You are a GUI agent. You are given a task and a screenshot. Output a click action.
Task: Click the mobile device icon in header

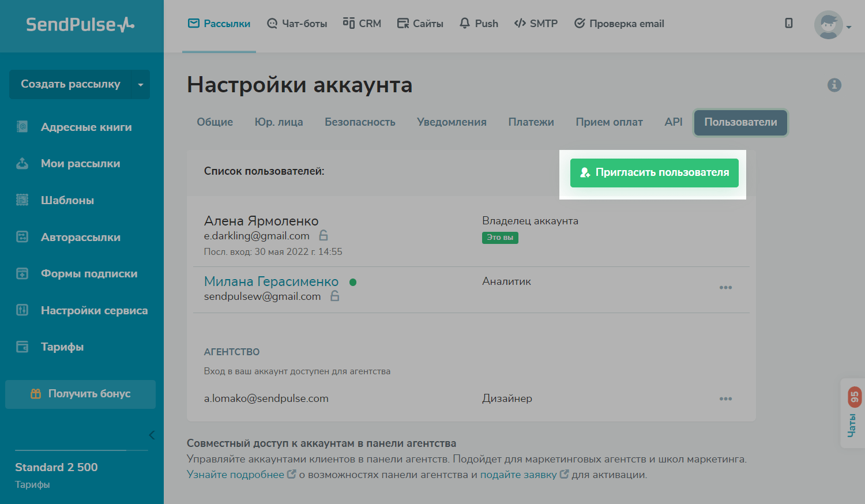pos(789,24)
